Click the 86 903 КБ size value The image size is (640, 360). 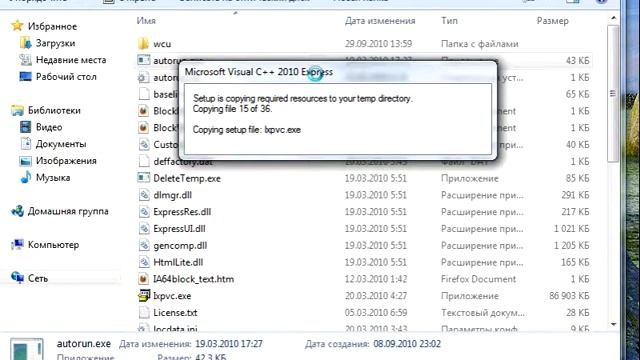coord(569,296)
